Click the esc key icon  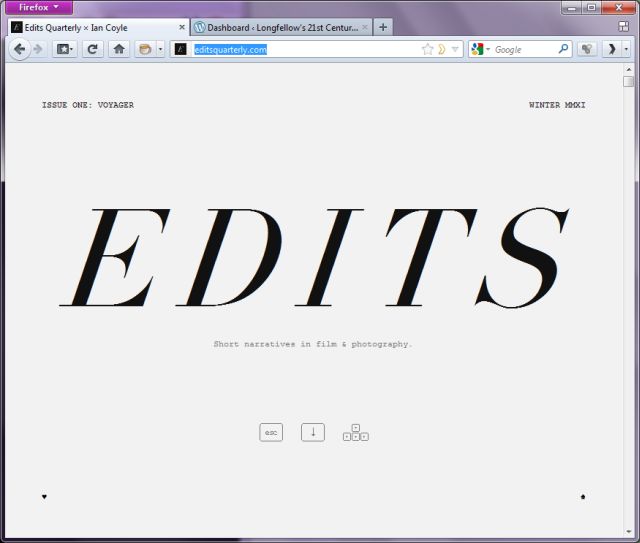pos(271,432)
